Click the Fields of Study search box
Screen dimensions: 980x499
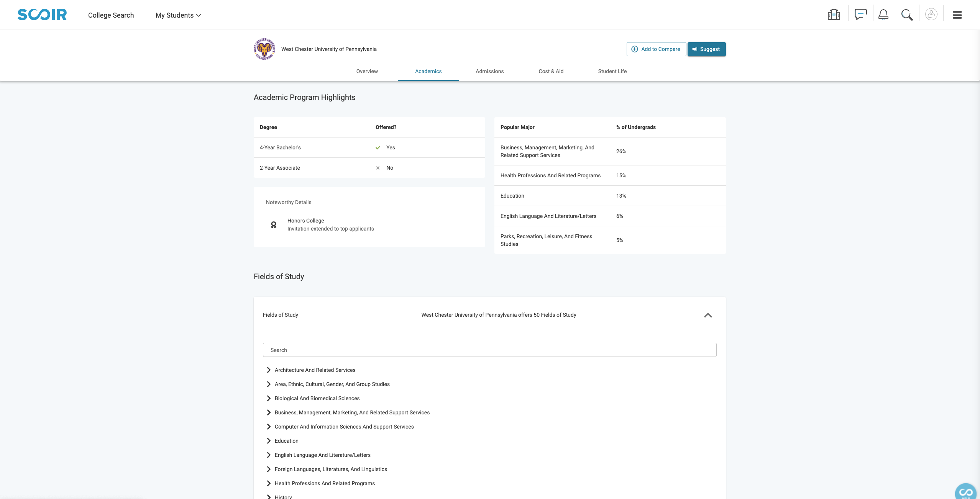[x=489, y=350]
